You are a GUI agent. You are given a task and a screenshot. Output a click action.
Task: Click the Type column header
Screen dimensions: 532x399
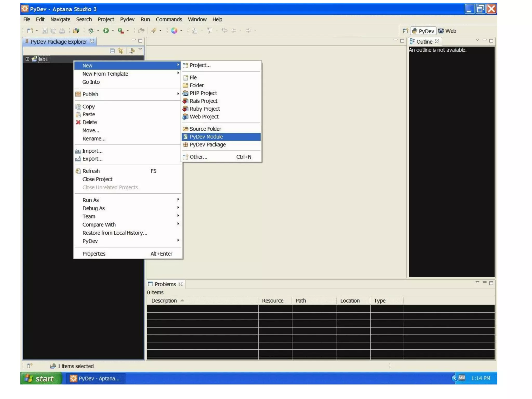point(387,301)
